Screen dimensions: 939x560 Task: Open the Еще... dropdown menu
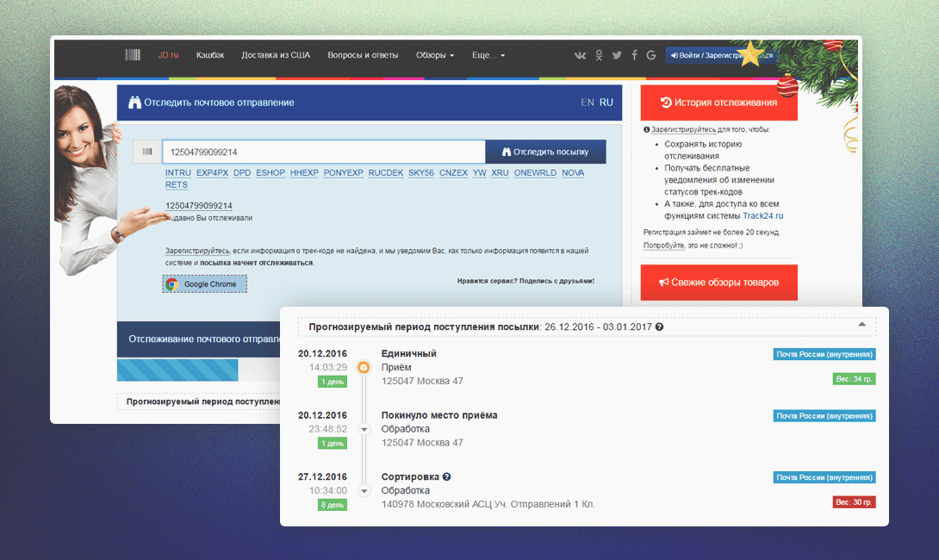tap(488, 55)
